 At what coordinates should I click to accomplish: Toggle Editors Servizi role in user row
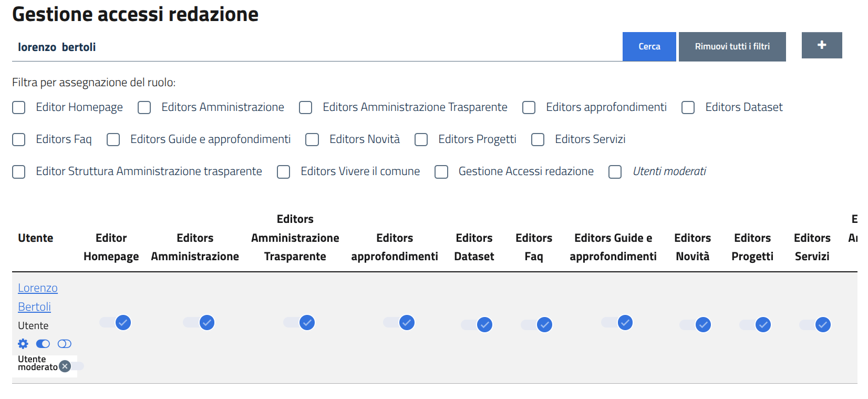(x=815, y=325)
